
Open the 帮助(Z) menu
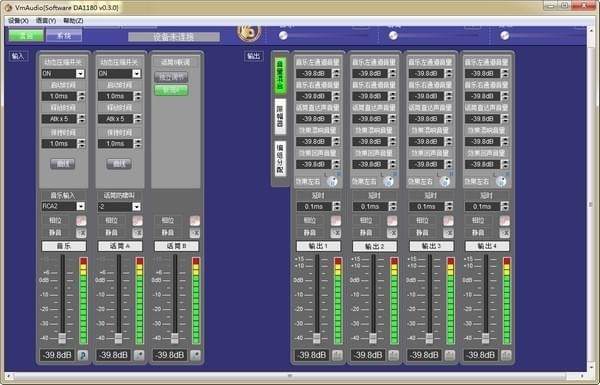[73, 21]
